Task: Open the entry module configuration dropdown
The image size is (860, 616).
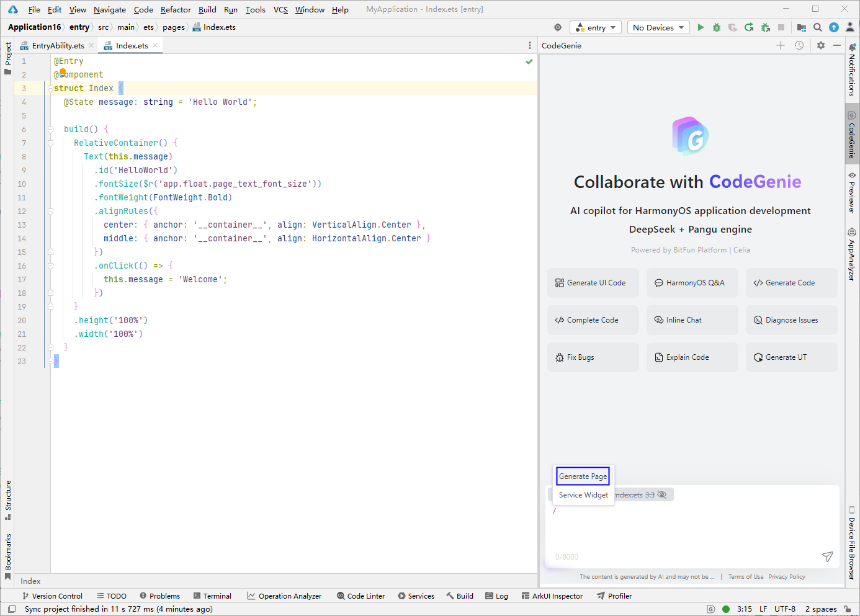Action: point(596,27)
